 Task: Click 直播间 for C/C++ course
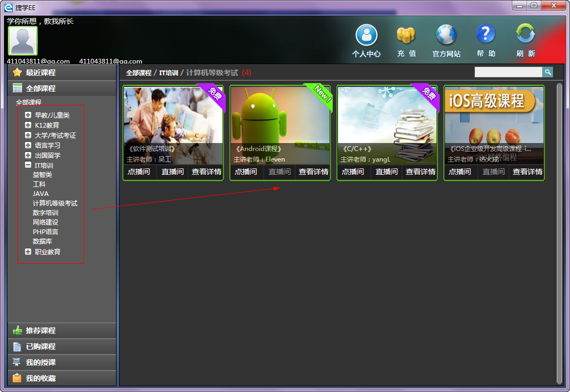click(x=386, y=172)
